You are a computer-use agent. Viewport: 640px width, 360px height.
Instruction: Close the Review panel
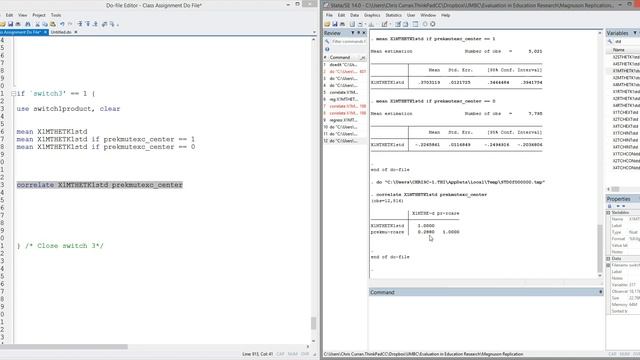pos(364,33)
